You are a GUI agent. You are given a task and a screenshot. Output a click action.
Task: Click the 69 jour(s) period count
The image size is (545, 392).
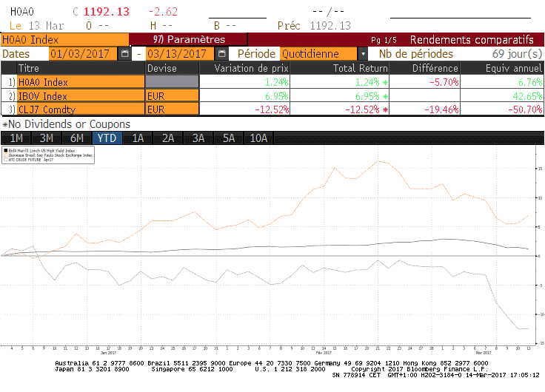click(x=517, y=54)
